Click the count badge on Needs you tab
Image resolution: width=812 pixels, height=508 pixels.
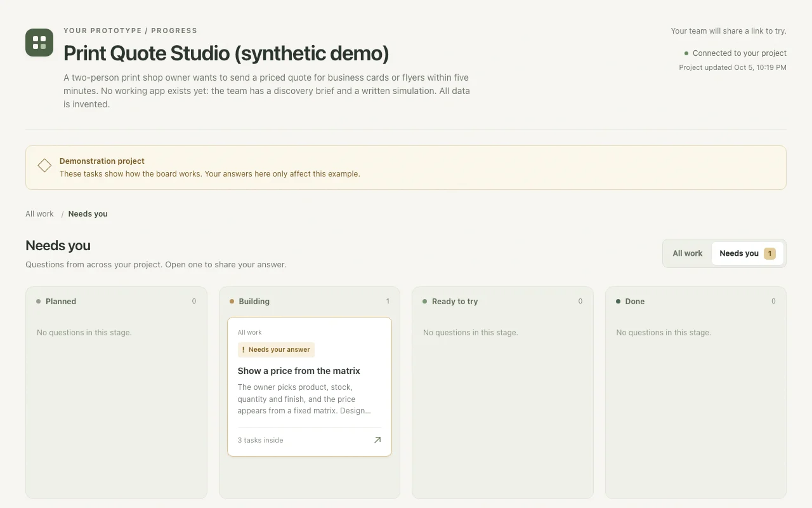(769, 253)
